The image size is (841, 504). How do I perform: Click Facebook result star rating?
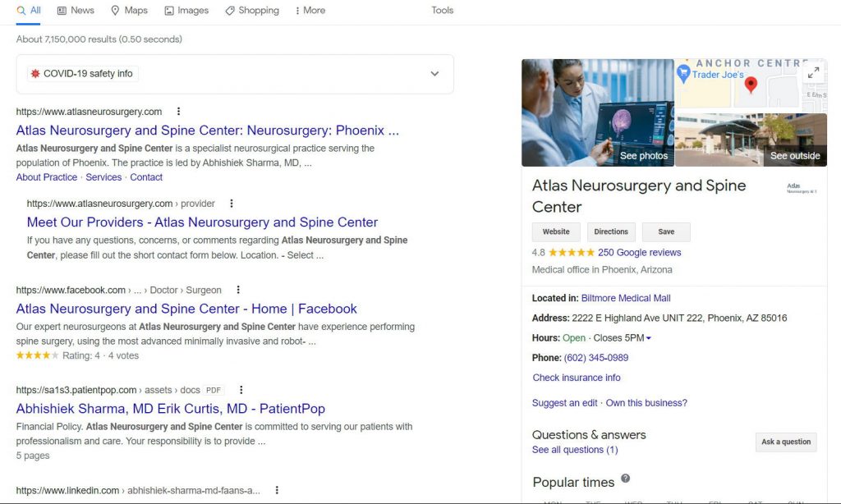(x=37, y=355)
